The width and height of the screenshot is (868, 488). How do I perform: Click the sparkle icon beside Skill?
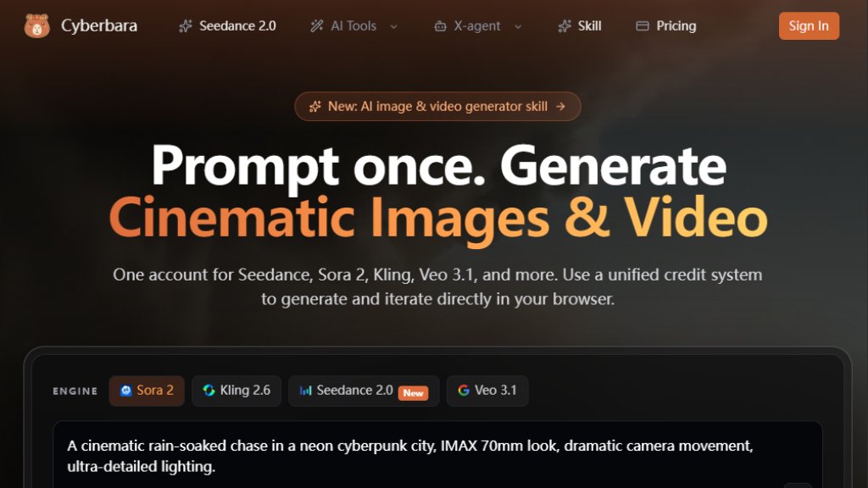(564, 26)
